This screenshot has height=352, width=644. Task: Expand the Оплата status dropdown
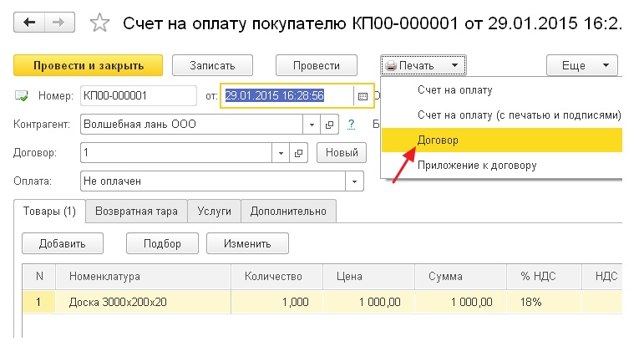(x=354, y=181)
